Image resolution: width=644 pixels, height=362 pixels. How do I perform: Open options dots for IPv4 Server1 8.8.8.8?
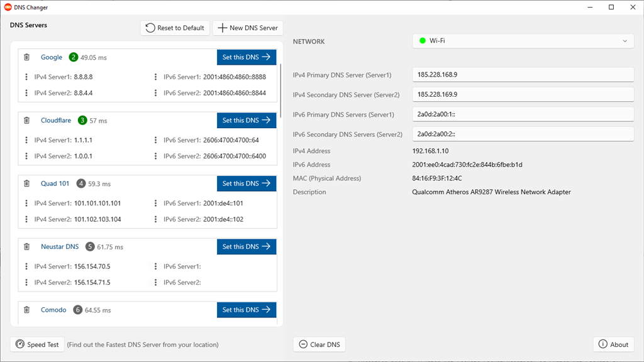(26, 77)
